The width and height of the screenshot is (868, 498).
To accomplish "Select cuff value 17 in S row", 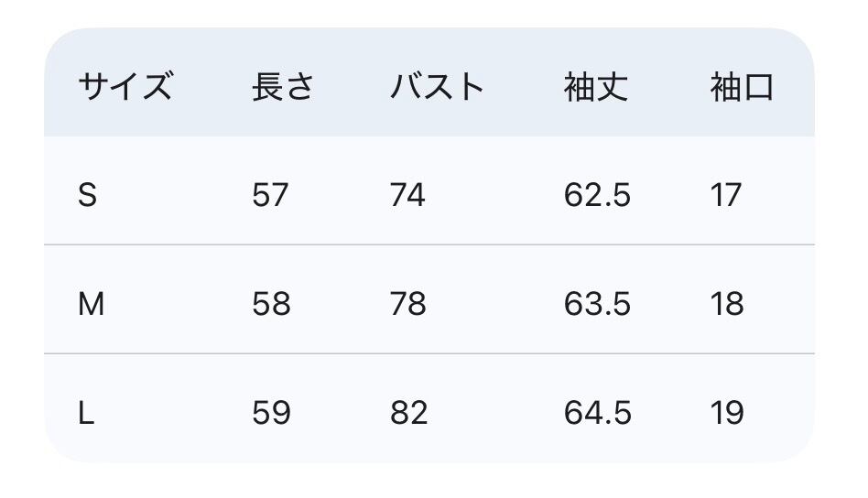I will [x=726, y=195].
